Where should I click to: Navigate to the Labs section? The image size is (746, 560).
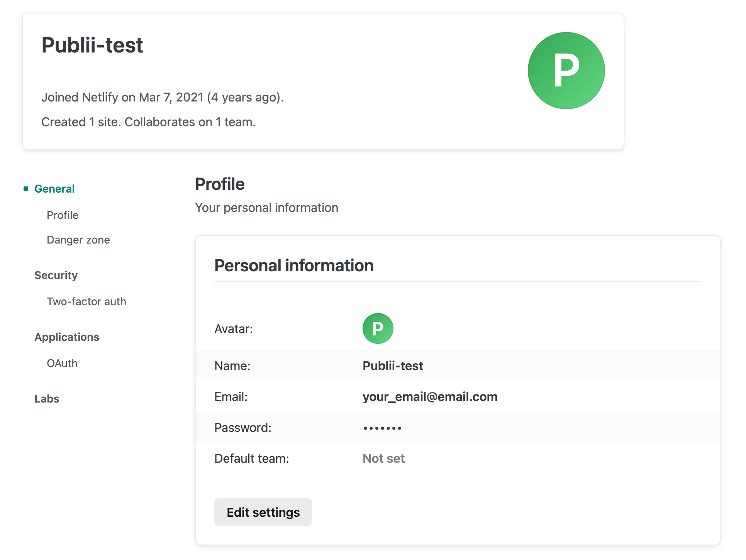[47, 398]
